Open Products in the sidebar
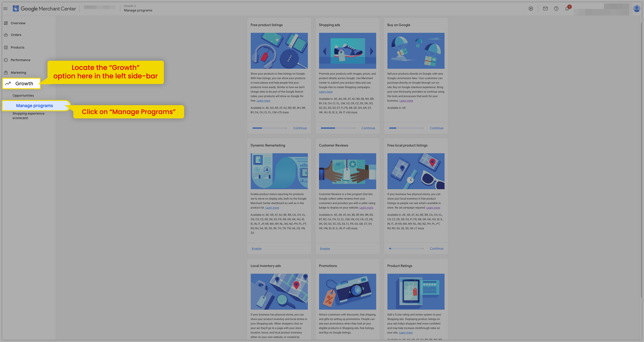The width and height of the screenshot is (644, 342). pyautogui.click(x=18, y=47)
